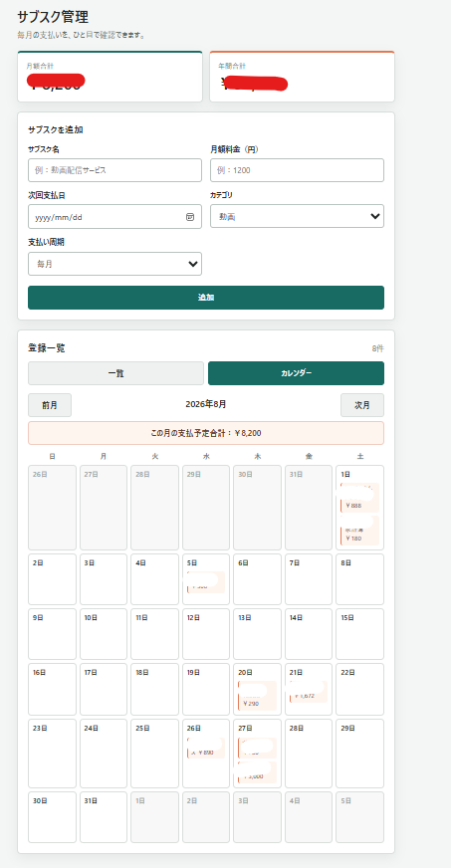Image resolution: width=451 pixels, height=868 pixels.
Task: Select the subscription entry on the 21st
Action: pos(309,692)
